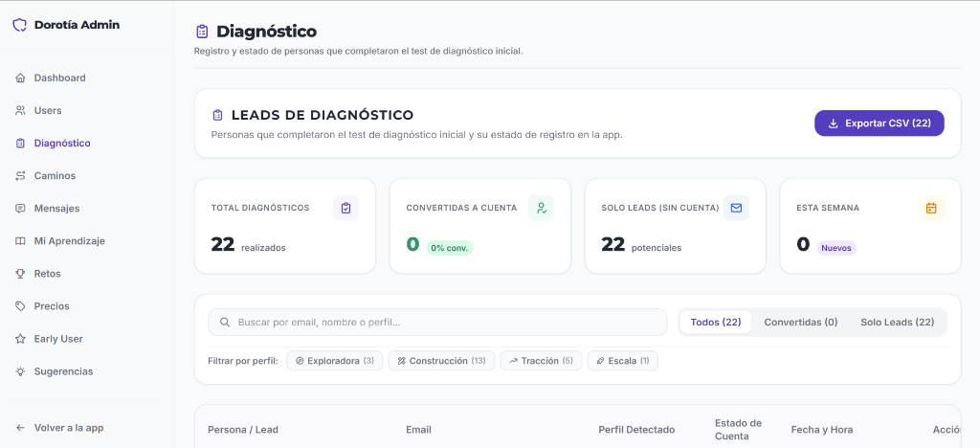Click the Retos trophy icon

[20, 274]
